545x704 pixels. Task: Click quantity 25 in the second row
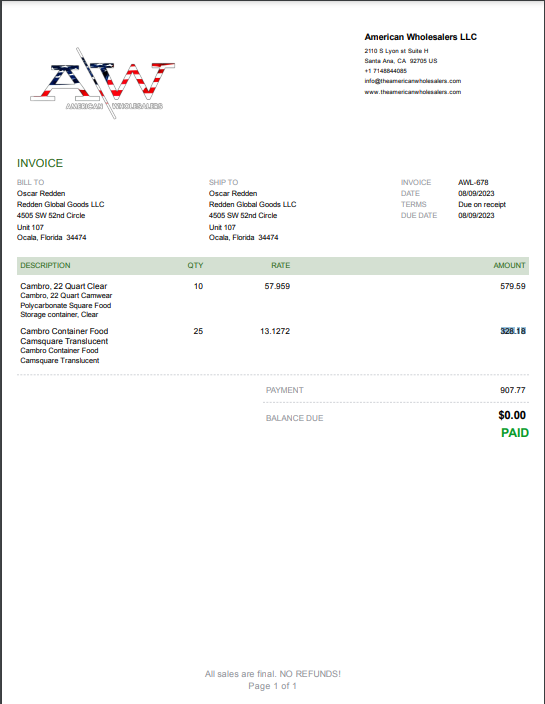pos(198,331)
